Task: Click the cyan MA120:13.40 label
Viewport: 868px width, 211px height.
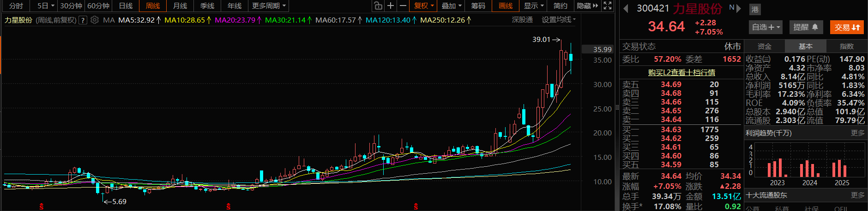Action: coord(391,20)
